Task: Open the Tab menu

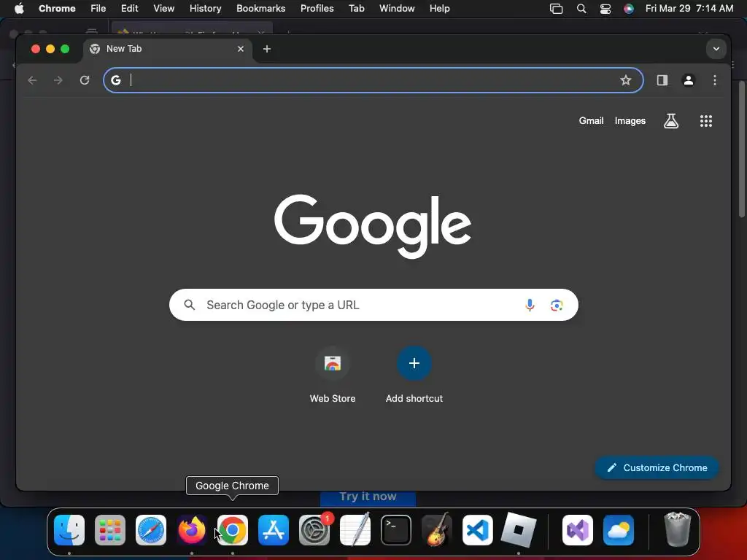Action: (356, 9)
